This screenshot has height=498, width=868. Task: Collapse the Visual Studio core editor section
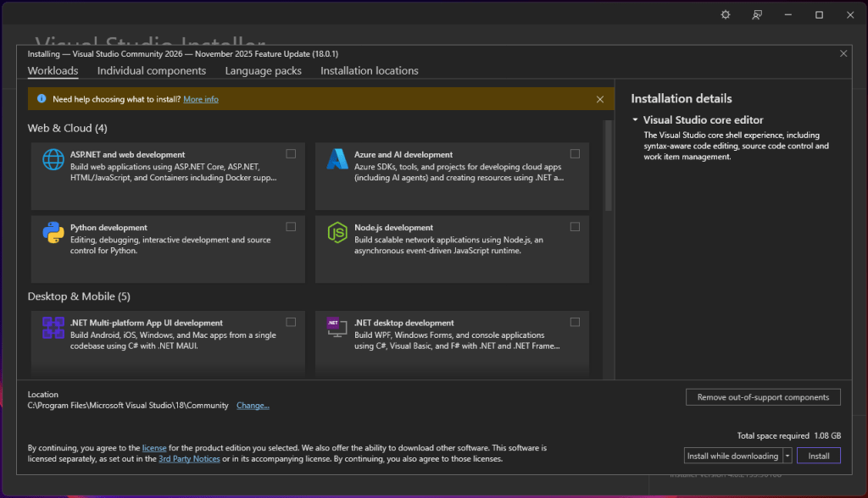635,120
